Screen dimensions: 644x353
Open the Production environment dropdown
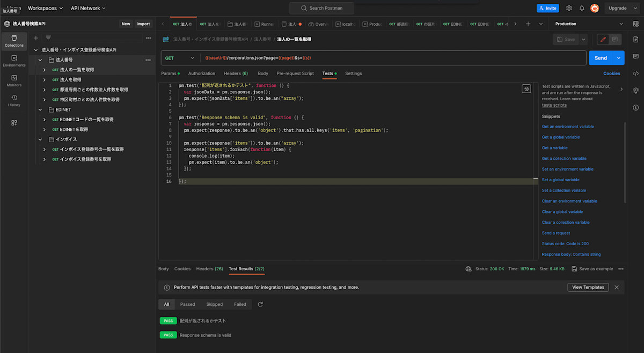coord(589,24)
